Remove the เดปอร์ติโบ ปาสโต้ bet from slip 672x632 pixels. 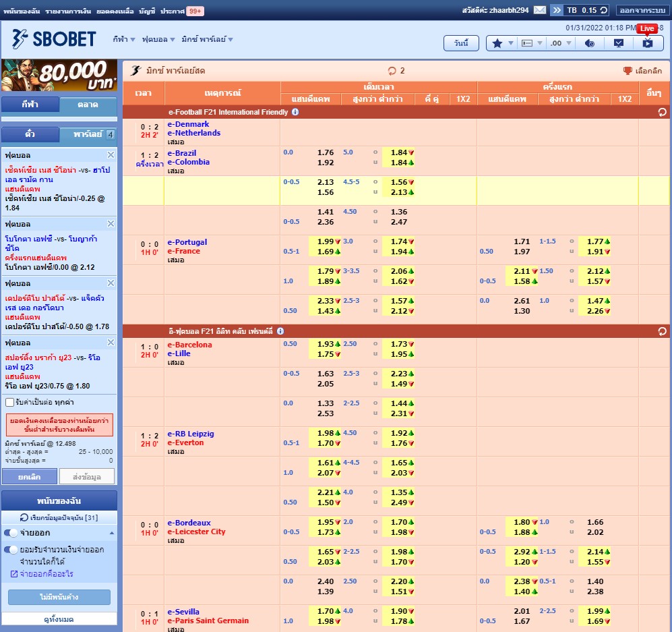pyautogui.click(x=111, y=283)
